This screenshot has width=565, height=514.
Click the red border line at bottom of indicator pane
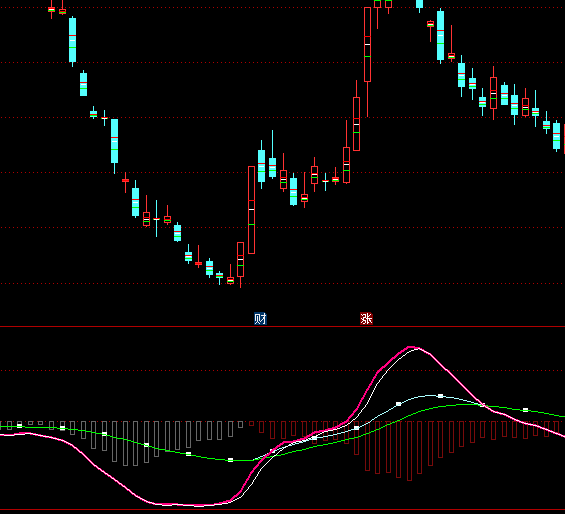click(x=282, y=510)
